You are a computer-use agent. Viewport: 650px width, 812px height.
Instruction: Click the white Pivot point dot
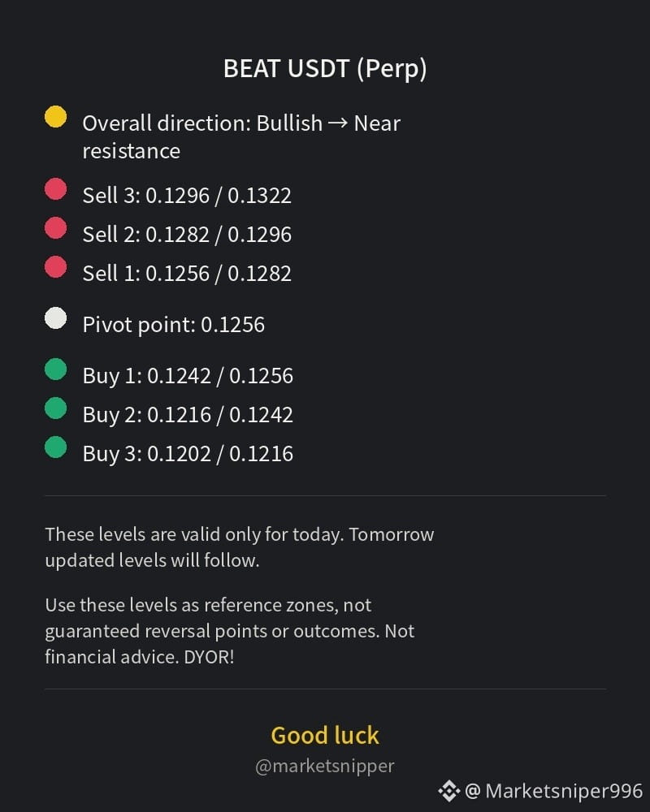click(x=55, y=318)
